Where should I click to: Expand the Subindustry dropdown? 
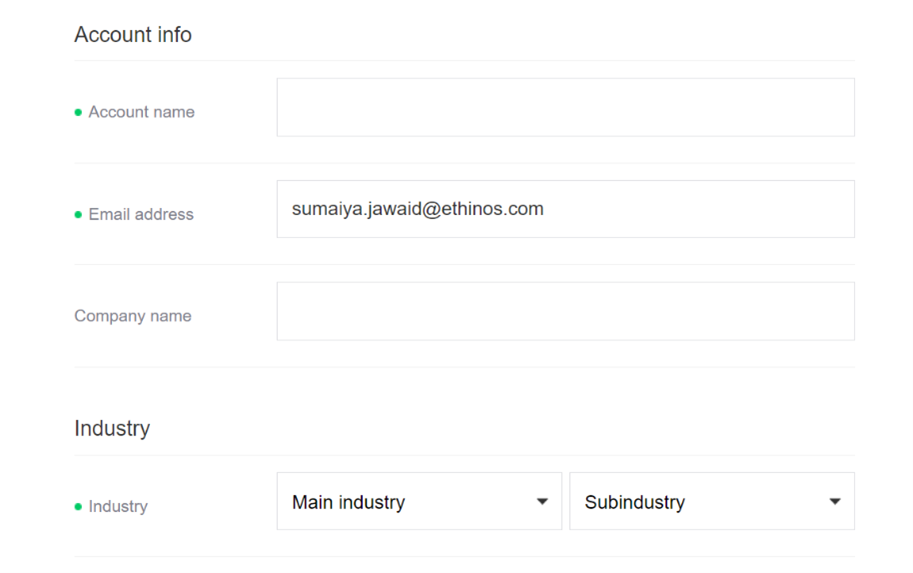[711, 501]
